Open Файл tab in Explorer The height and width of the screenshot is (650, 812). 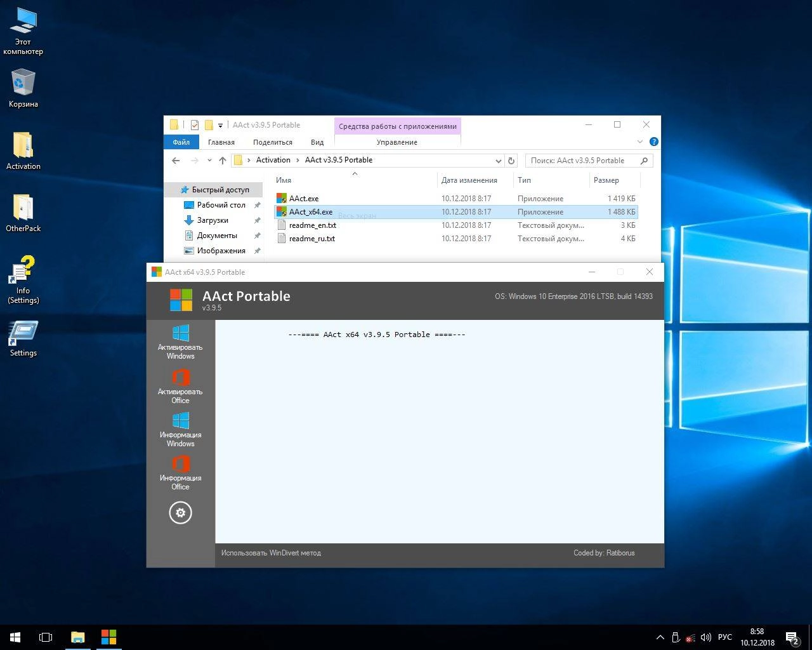pos(181,142)
